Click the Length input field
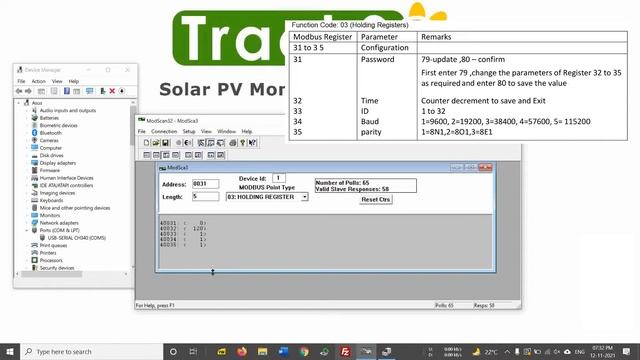Viewport: 640px width, 360px height. pos(205,196)
